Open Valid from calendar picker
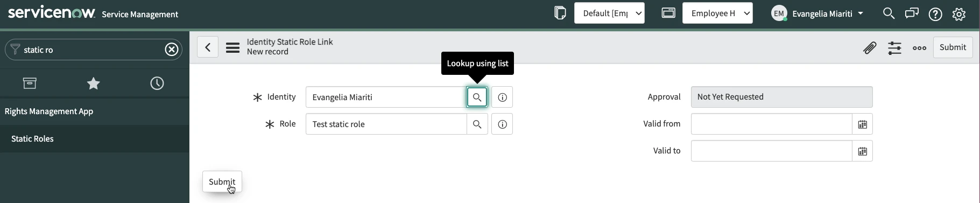Screen dimensions: 980x203 [862, 124]
